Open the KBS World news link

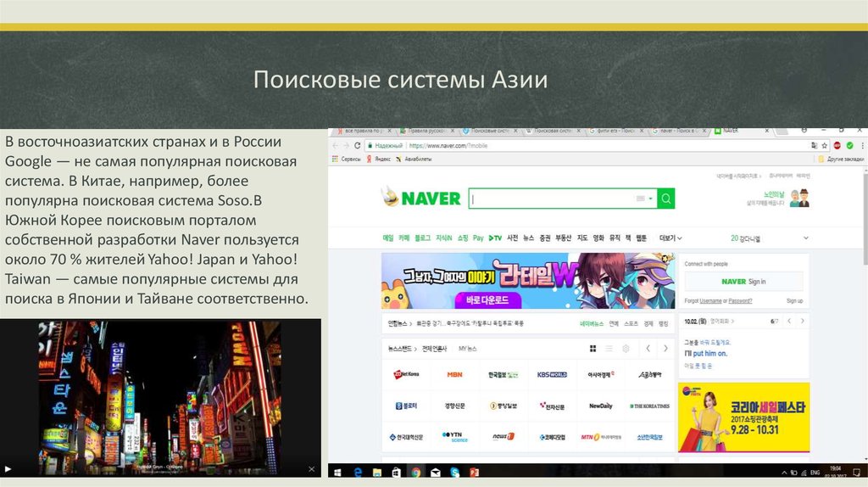(552, 374)
